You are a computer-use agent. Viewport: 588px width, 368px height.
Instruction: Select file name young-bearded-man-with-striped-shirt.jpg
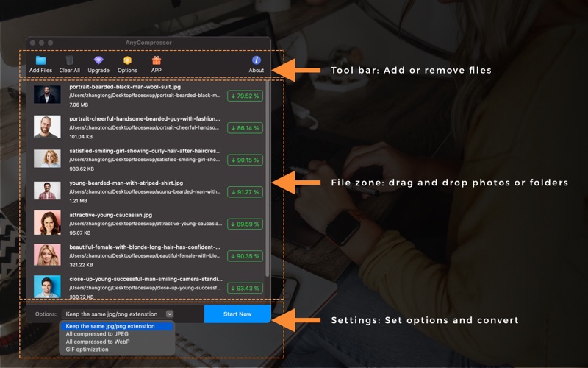click(126, 183)
